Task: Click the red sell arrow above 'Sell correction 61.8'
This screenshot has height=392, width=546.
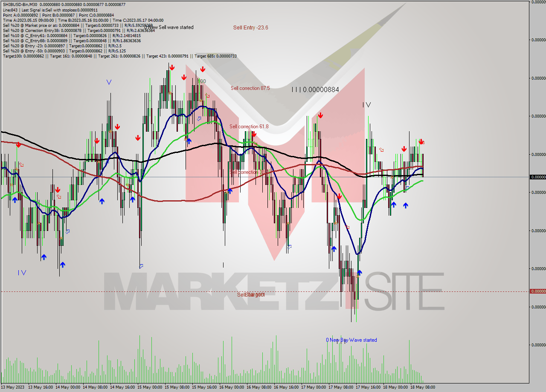Action: [254, 134]
